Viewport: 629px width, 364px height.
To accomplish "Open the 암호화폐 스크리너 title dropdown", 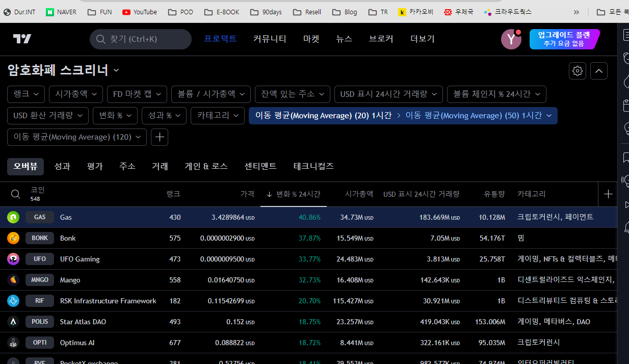I will click(64, 70).
